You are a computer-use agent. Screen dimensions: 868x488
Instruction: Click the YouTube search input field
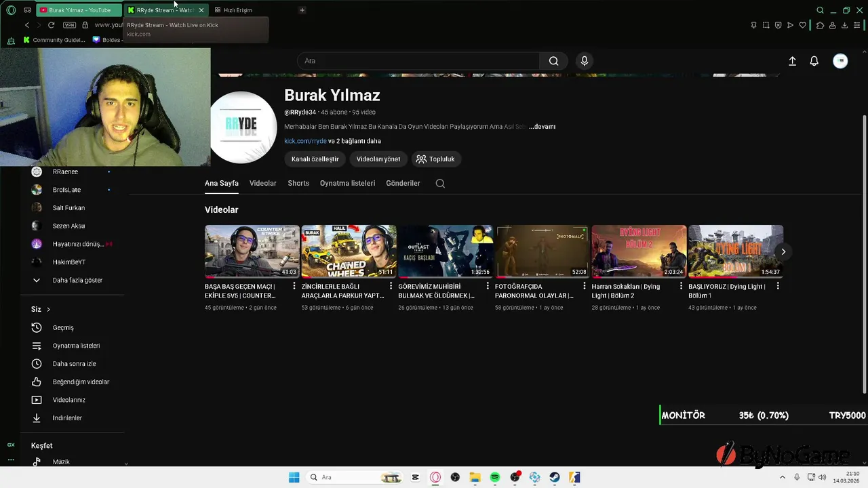tap(418, 61)
